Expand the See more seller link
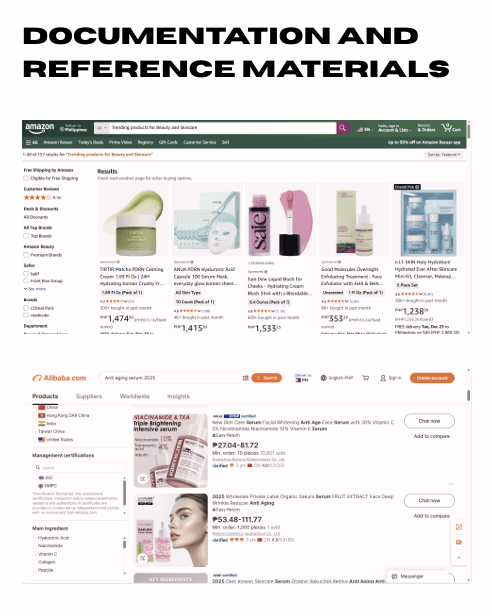This screenshot has width=492, height=616. (35, 289)
